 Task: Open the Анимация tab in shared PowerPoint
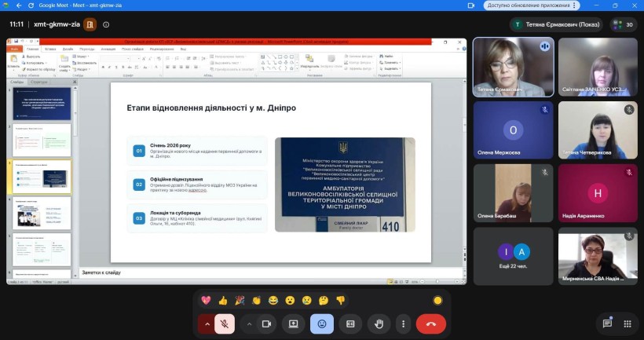[x=108, y=49]
